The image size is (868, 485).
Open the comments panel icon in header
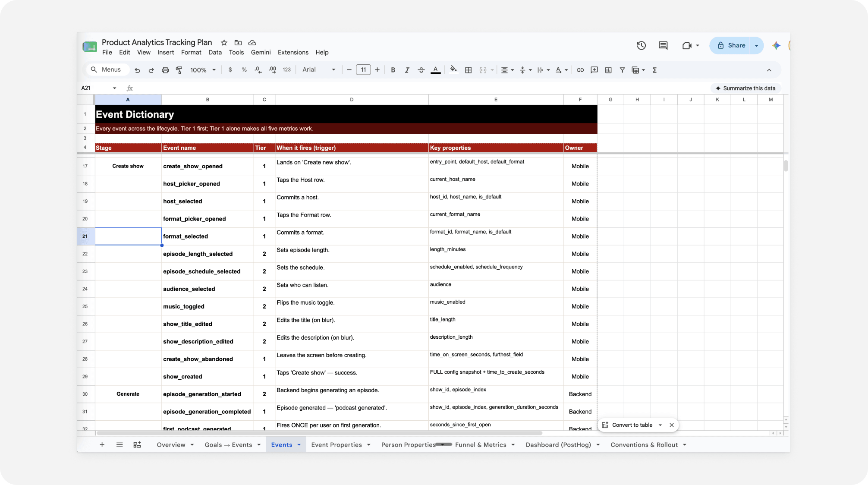coord(663,45)
